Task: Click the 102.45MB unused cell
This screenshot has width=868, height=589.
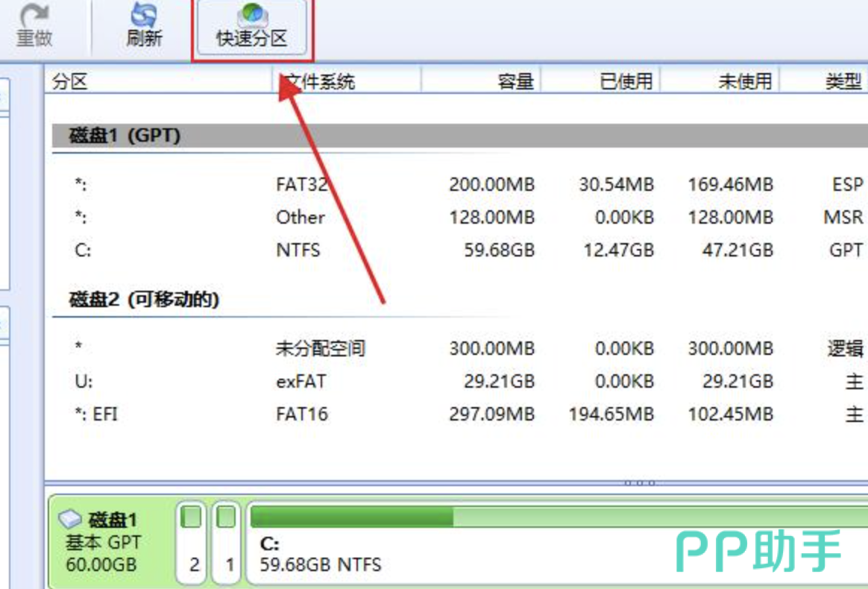Action: [731, 414]
